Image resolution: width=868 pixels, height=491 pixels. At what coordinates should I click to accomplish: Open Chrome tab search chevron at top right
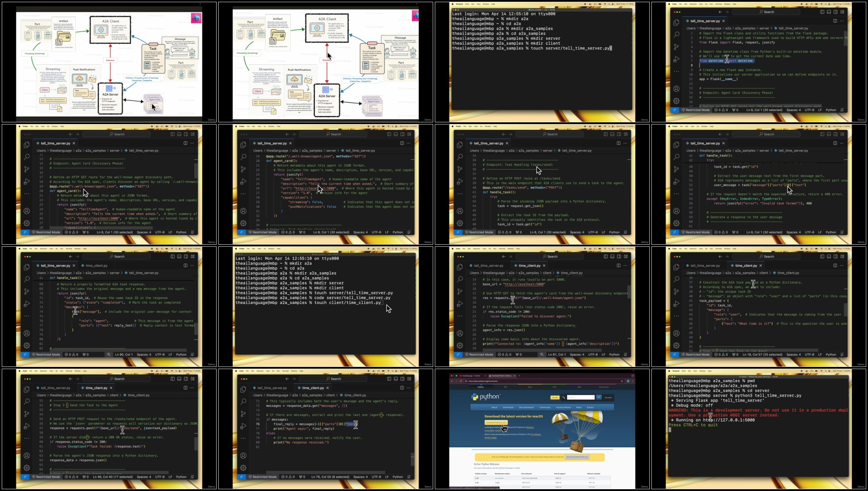click(x=632, y=376)
